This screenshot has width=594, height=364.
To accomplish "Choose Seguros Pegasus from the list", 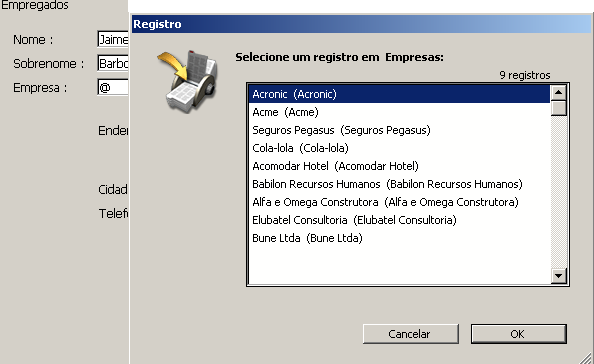I will click(x=399, y=130).
